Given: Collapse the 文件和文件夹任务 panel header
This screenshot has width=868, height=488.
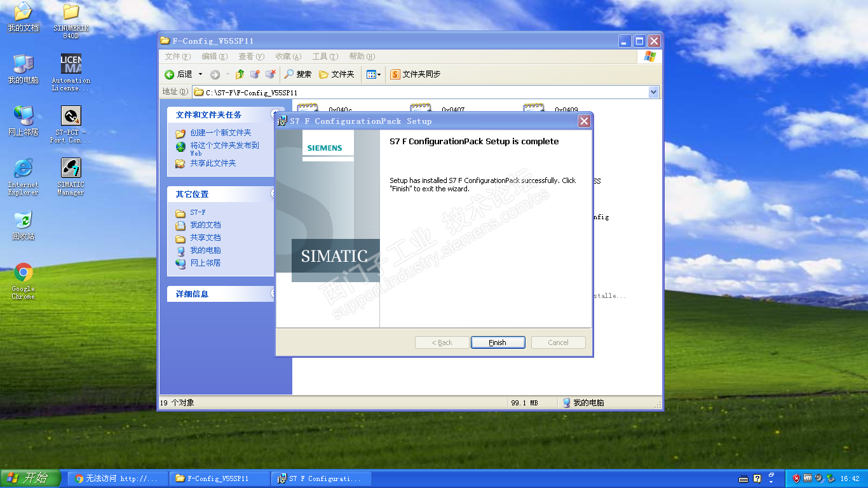Looking at the screenshot, I should click(220, 115).
